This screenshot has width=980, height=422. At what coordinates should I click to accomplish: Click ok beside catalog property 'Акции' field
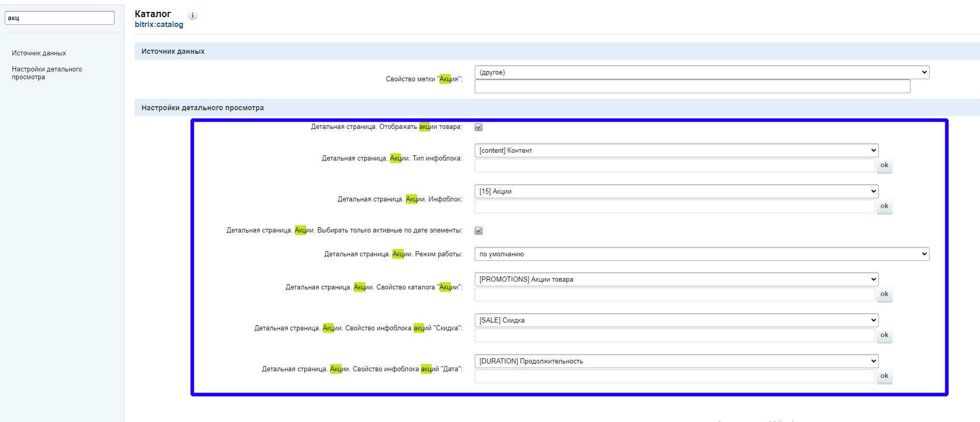[x=884, y=294]
